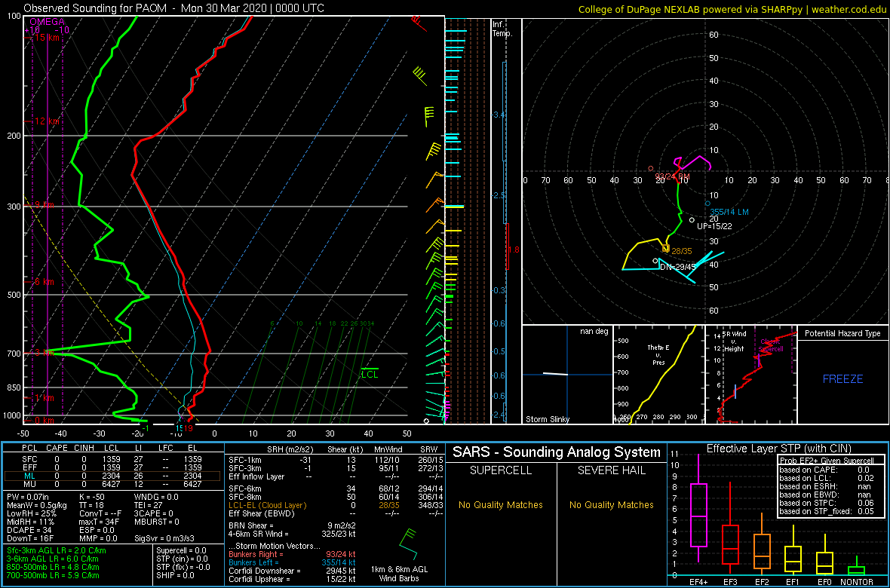Click the orange 28/35 mean wind marker
The width and height of the screenshot is (890, 588).
coord(666,249)
